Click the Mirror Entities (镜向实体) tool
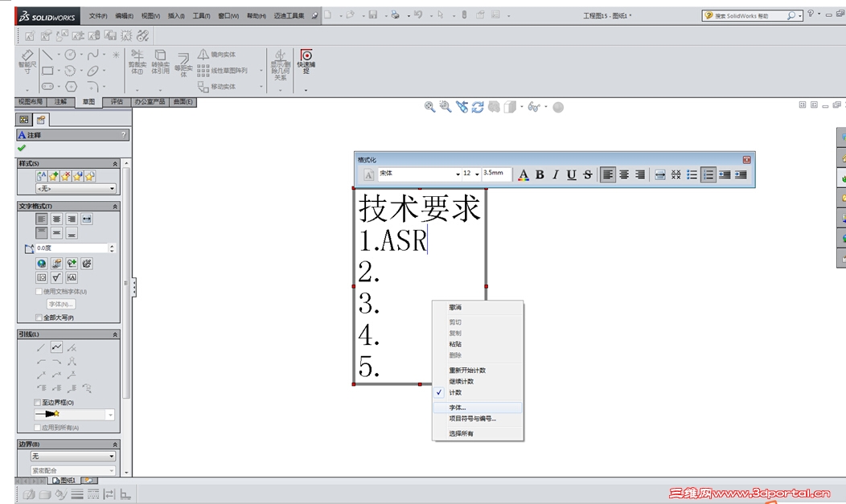 tap(216, 55)
